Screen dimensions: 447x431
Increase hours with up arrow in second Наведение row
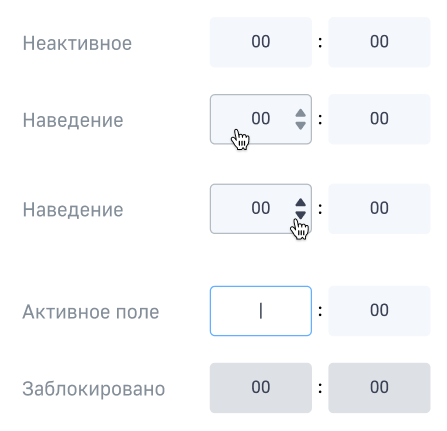pos(300,203)
